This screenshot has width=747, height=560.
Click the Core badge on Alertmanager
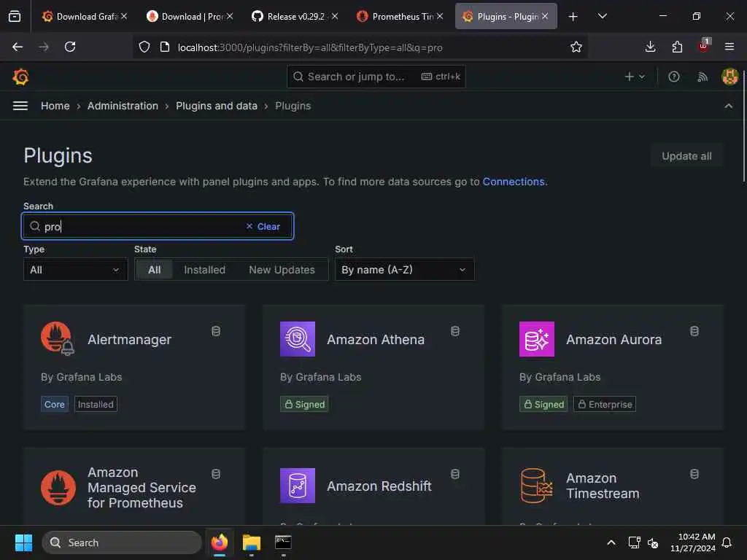tap(54, 404)
